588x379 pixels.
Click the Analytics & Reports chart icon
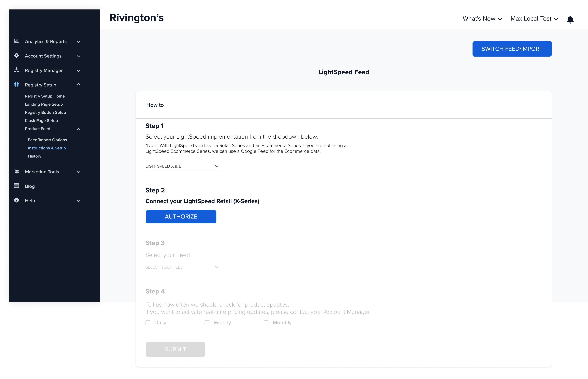point(16,41)
